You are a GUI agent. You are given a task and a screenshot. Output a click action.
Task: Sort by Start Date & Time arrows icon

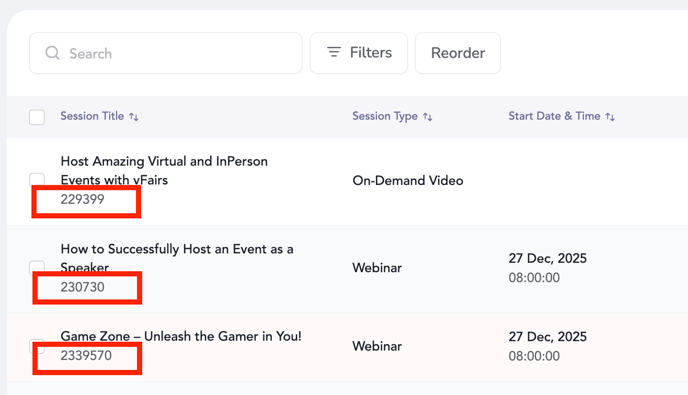[x=610, y=117]
